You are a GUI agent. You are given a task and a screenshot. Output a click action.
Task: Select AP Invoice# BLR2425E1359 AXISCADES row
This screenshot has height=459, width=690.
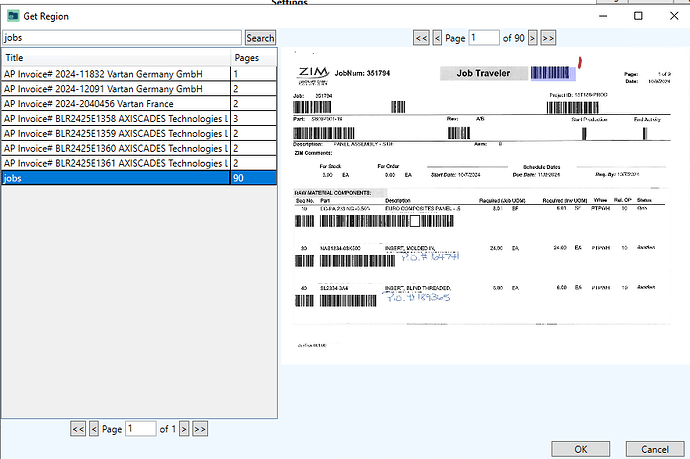tap(139, 134)
